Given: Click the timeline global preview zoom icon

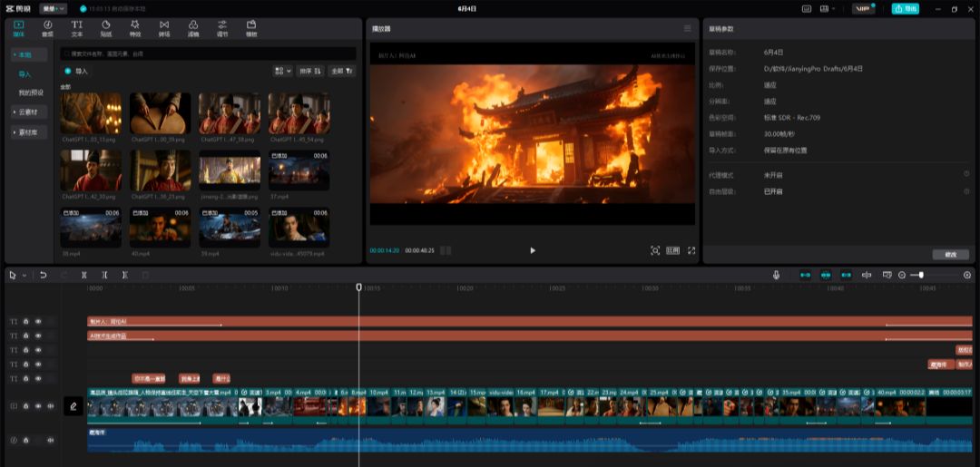Looking at the screenshot, I should (887, 275).
